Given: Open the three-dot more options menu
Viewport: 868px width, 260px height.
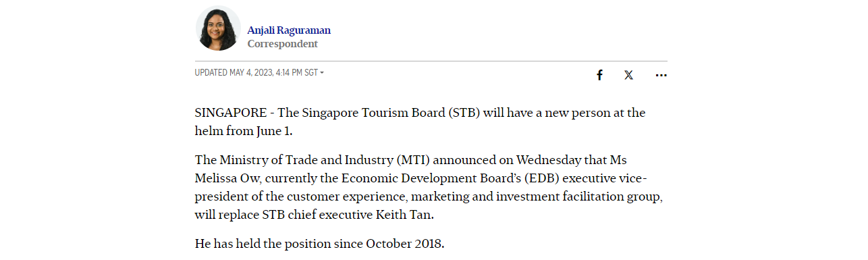Looking at the screenshot, I should tap(661, 76).
